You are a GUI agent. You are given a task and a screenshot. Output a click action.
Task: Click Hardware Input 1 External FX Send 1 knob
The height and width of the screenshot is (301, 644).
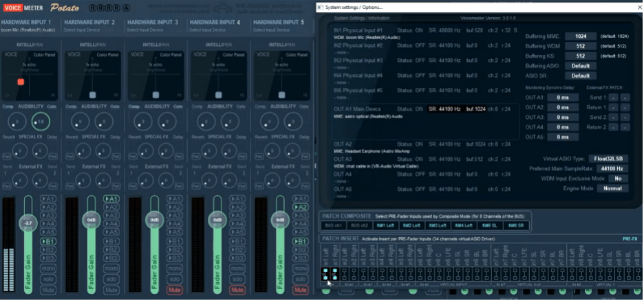point(20,179)
